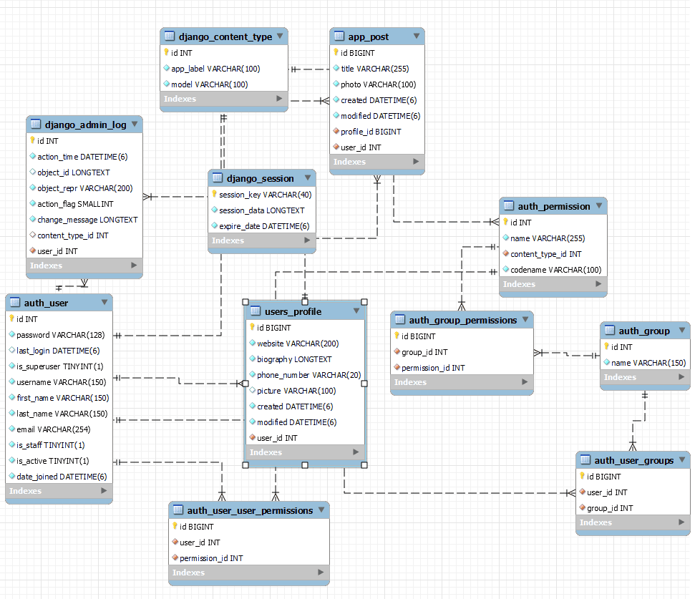The width and height of the screenshot is (700, 599).
Task: Select the auth_user_user_permissions table title
Action: pos(250,510)
